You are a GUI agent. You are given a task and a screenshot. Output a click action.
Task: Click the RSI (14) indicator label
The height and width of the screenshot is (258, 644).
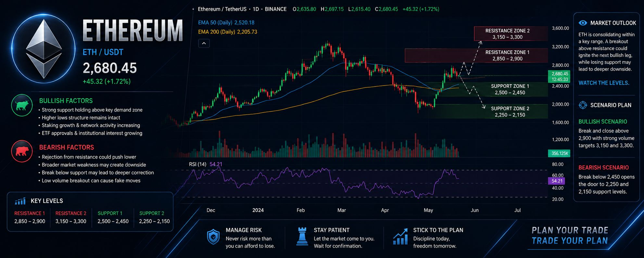coord(197,164)
